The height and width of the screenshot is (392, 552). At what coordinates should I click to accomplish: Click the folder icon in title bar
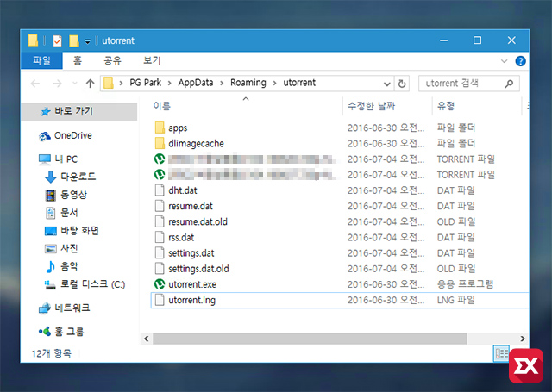click(33, 40)
